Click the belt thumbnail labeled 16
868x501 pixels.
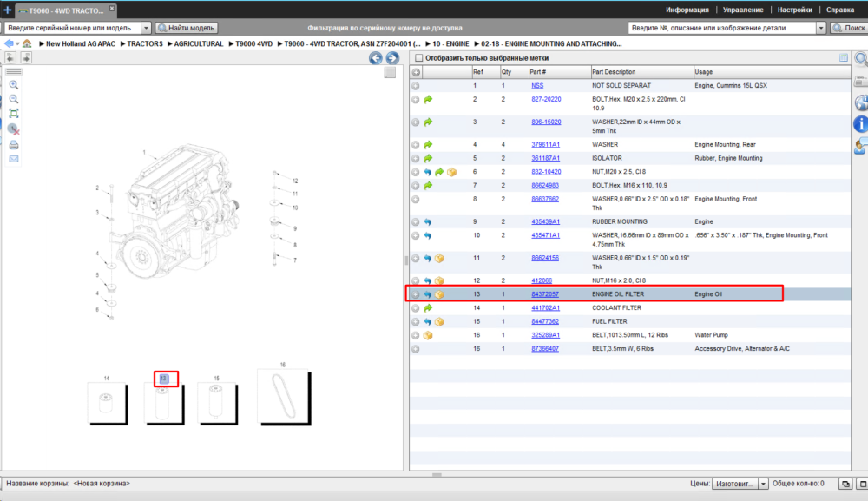coord(285,398)
